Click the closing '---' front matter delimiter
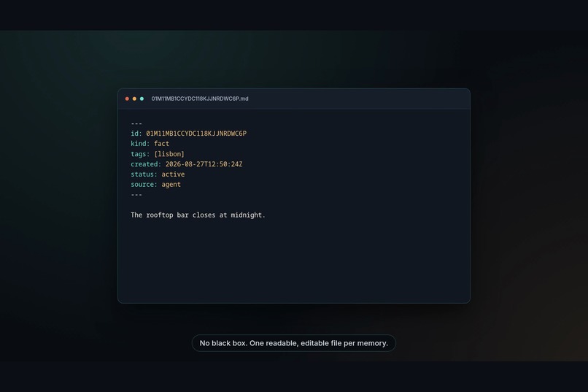Screen dimensions: 588x392 (136, 195)
